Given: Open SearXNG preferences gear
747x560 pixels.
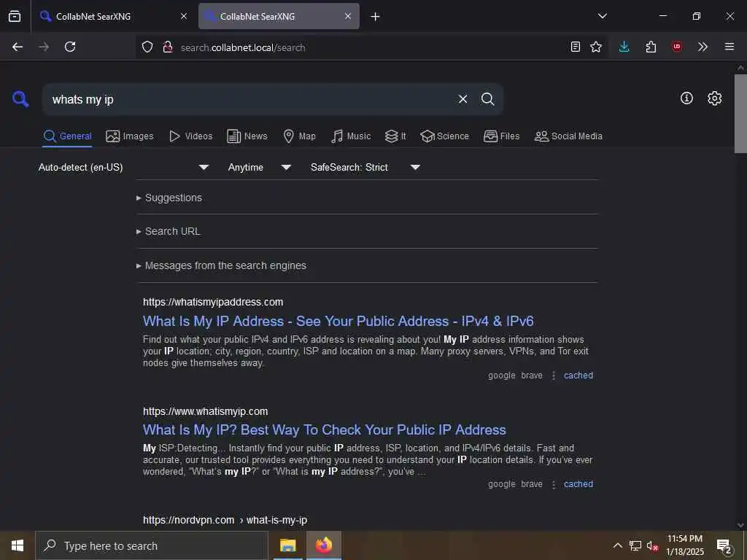Looking at the screenshot, I should [x=715, y=98].
